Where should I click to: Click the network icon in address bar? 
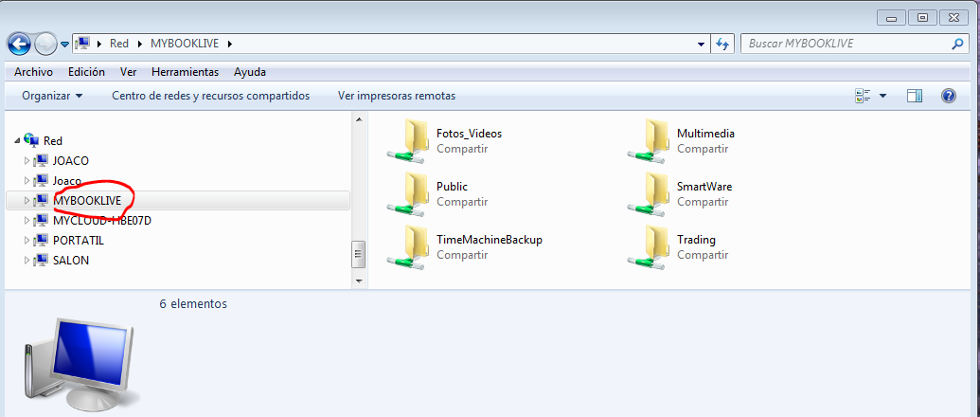[x=81, y=44]
